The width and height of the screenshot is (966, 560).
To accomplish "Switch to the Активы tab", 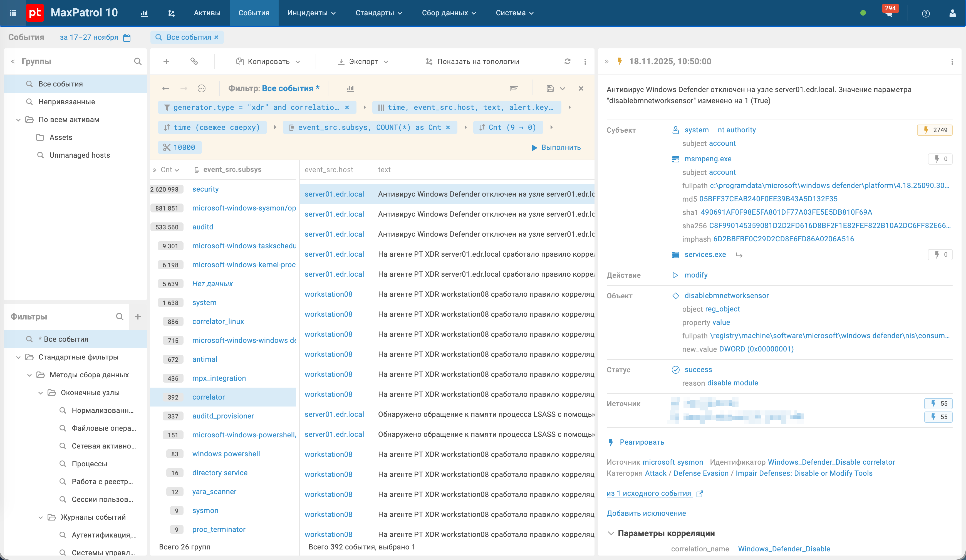I will click(x=207, y=13).
